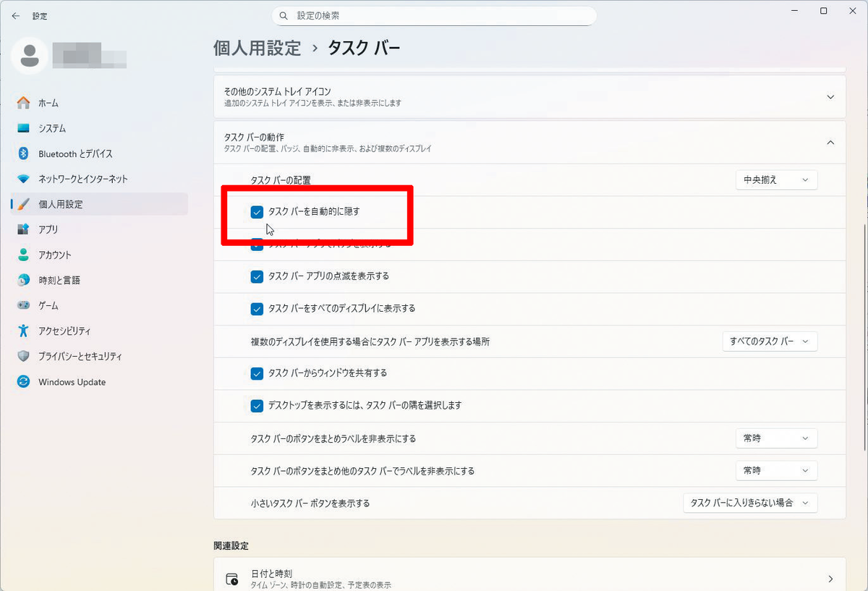
Task: Open the user account avatar
Action: click(x=30, y=56)
